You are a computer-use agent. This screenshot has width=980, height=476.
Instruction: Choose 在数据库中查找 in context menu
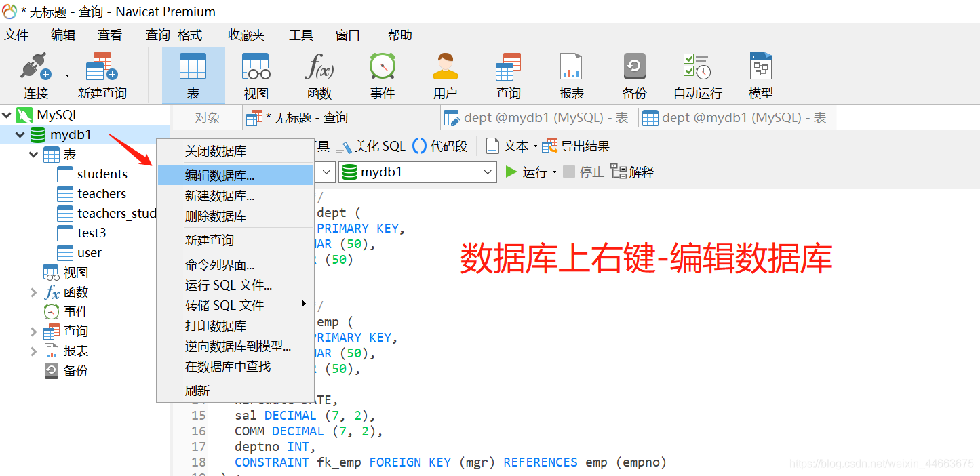coord(235,367)
